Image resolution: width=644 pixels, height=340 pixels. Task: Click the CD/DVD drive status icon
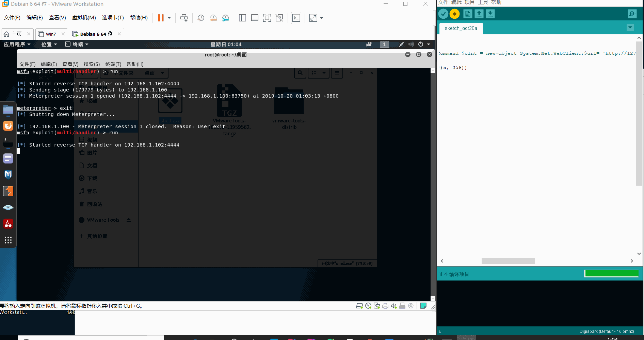coord(368,306)
